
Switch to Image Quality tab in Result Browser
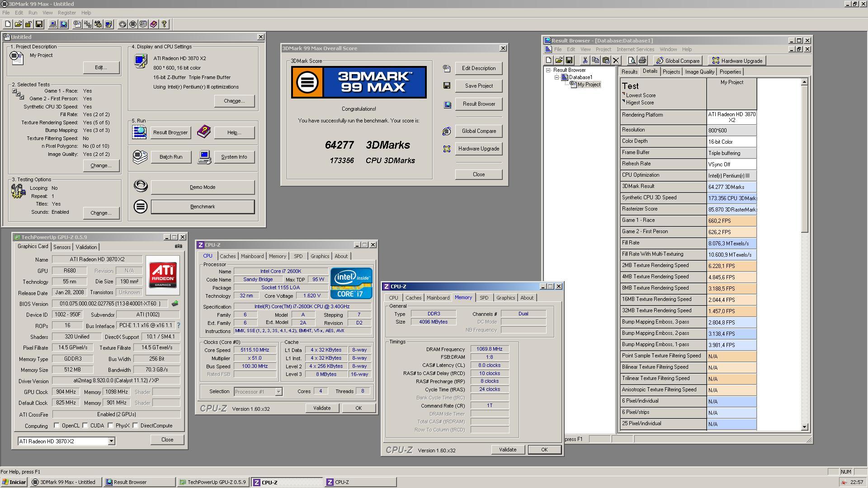point(699,72)
